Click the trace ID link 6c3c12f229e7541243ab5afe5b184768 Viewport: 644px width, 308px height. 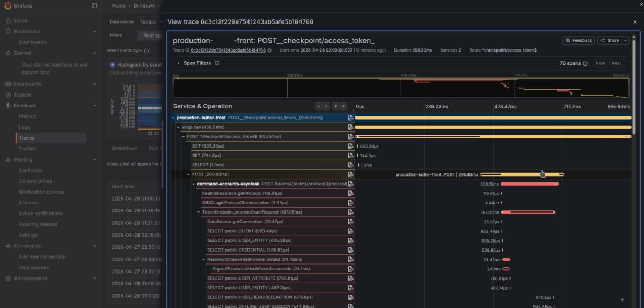coord(228,50)
